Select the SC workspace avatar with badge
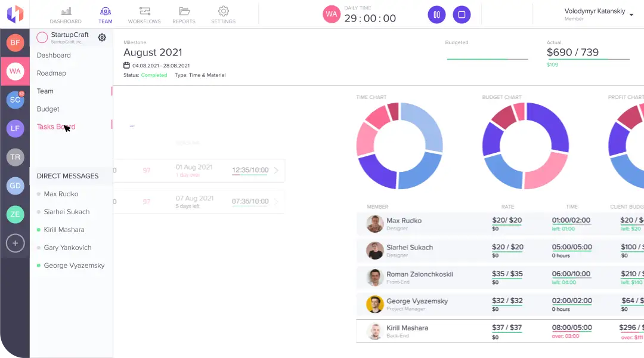Viewport: 644px width, 358px height. click(15, 100)
